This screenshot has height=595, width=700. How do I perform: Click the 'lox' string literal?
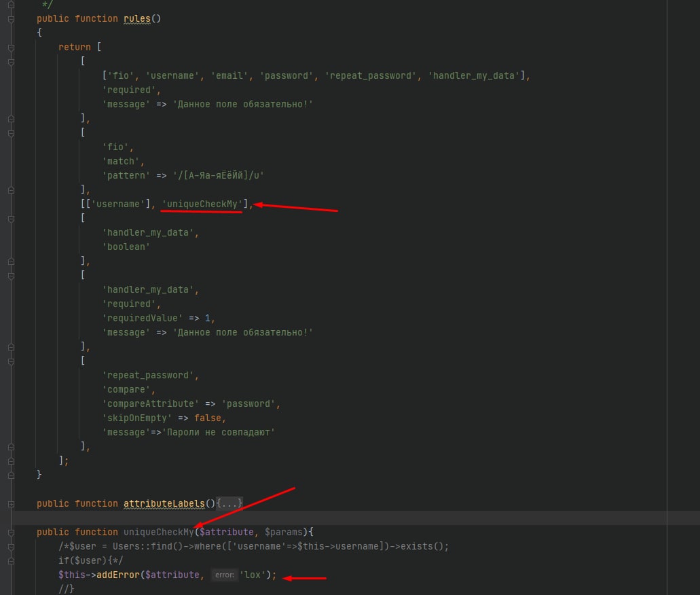pos(253,575)
